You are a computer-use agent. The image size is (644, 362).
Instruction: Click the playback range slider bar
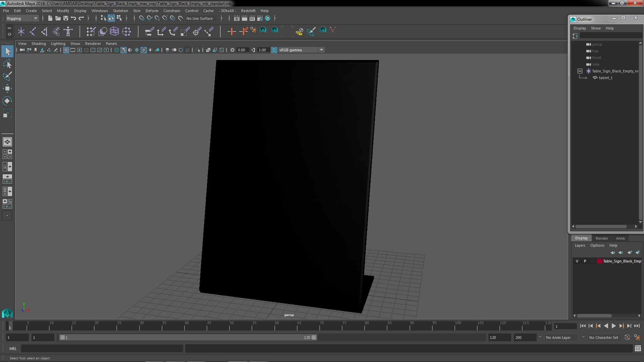tap(188, 338)
